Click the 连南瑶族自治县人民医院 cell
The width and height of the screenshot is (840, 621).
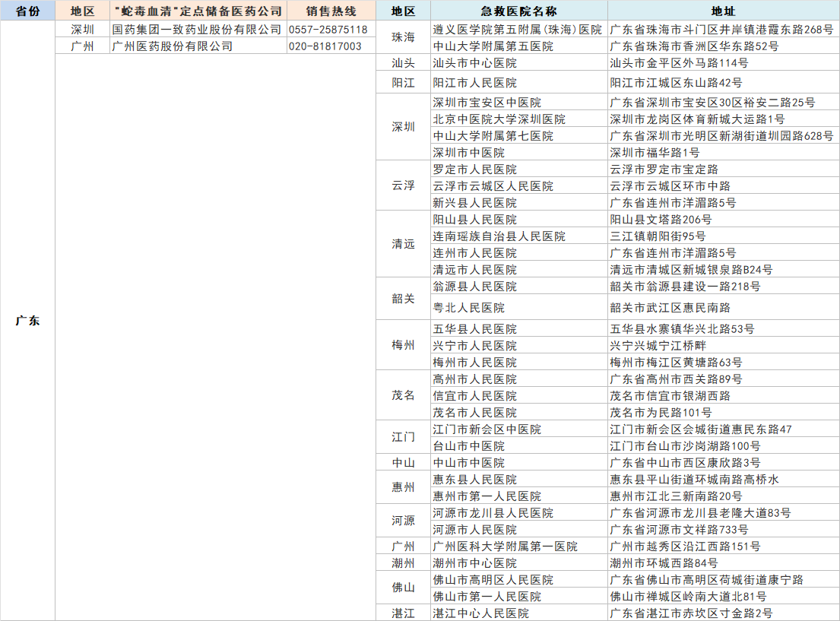[x=499, y=236]
